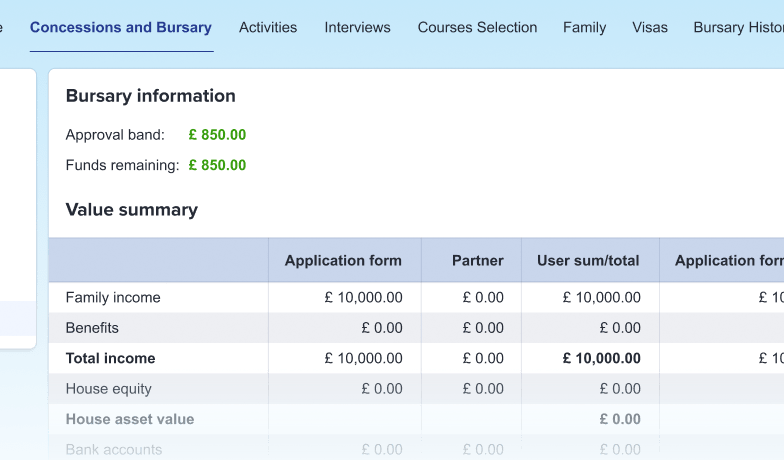This screenshot has height=460, width=784.
Task: Click the Funds remaining value £ 850.00
Action: click(x=217, y=166)
